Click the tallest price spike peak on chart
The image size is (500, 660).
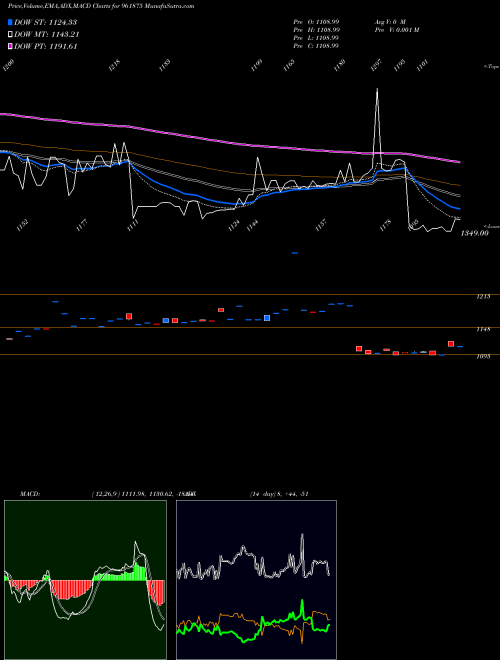click(x=377, y=89)
